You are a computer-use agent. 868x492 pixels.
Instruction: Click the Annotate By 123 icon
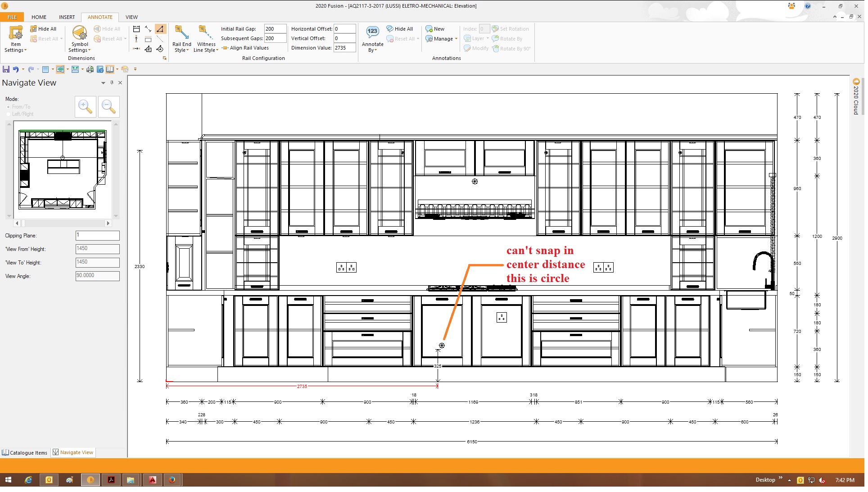click(x=372, y=32)
